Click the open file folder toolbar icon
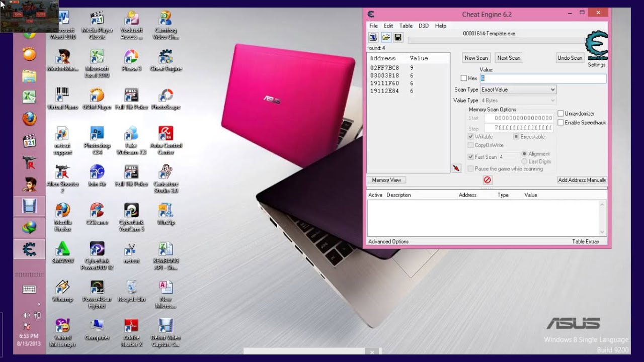This screenshot has height=362, width=644. point(386,37)
